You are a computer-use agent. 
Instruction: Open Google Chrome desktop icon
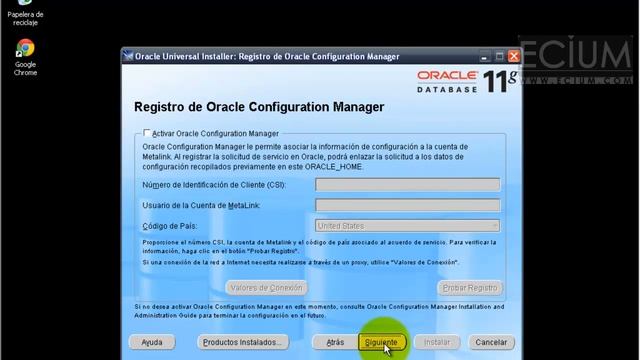(x=25, y=58)
